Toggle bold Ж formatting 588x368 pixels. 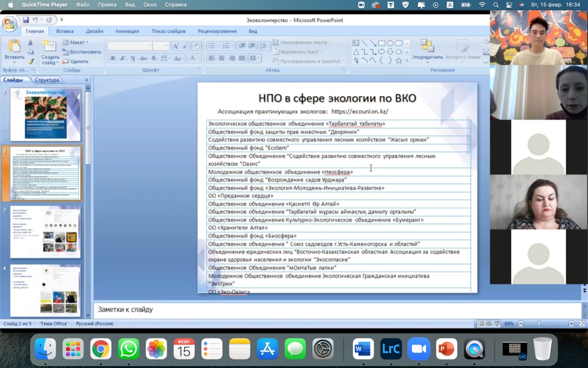click(113, 58)
